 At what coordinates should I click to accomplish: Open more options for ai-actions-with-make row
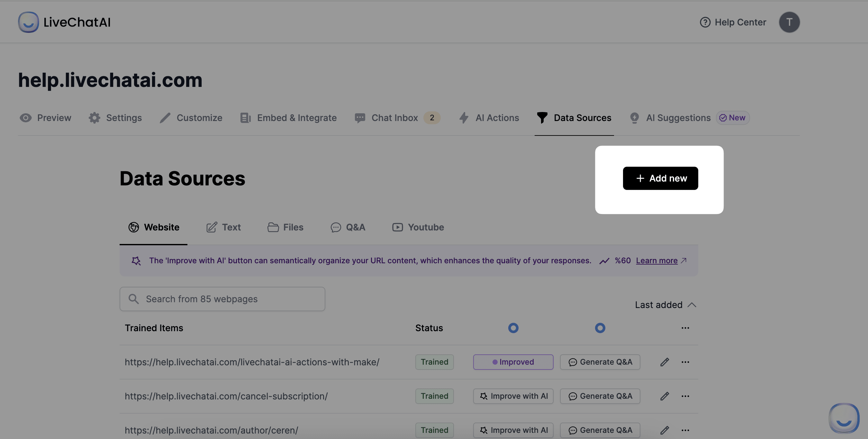685,362
